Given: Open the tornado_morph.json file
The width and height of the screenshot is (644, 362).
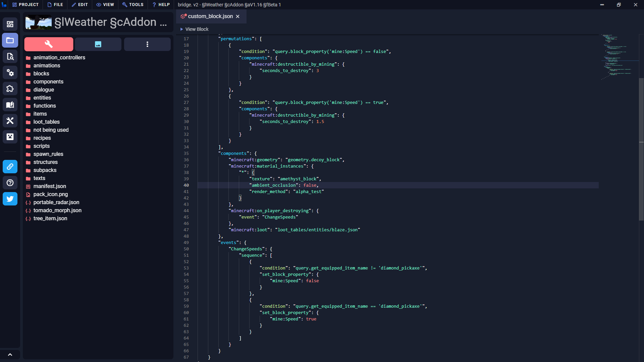Looking at the screenshot, I should tap(57, 210).
